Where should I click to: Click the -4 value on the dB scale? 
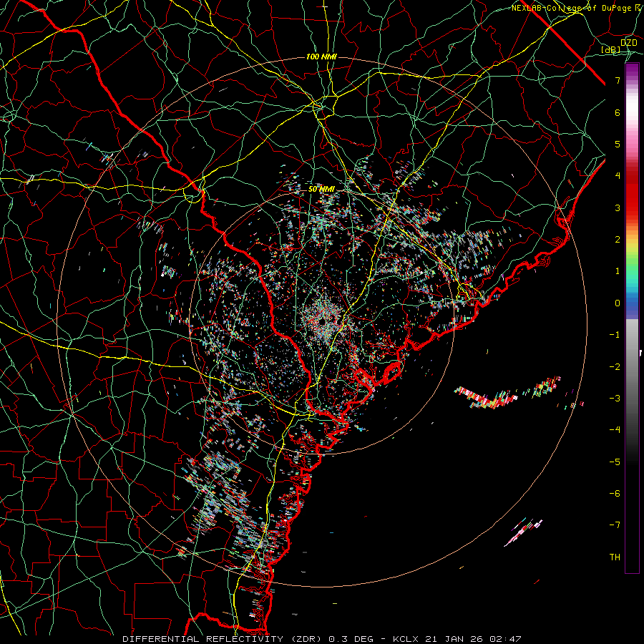[x=615, y=430]
